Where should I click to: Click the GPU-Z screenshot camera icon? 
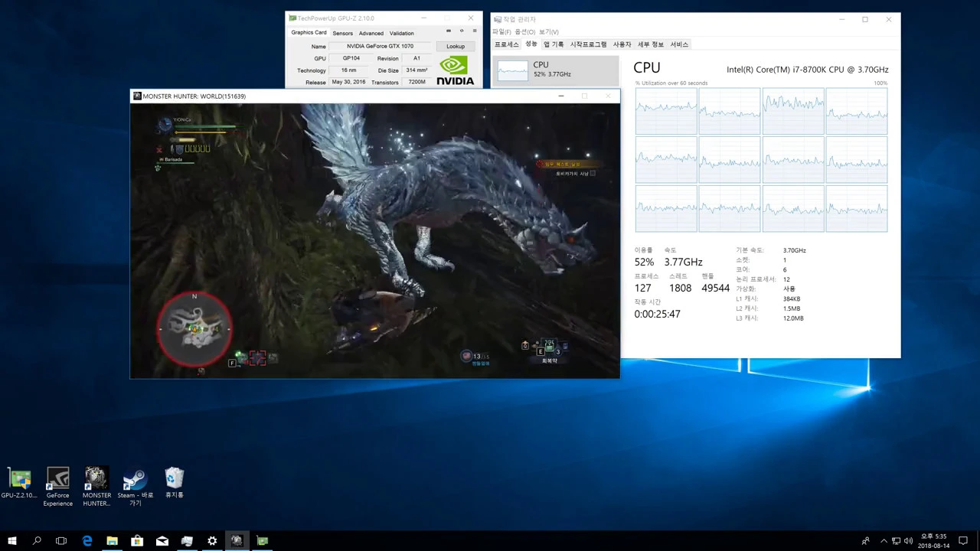click(x=449, y=31)
